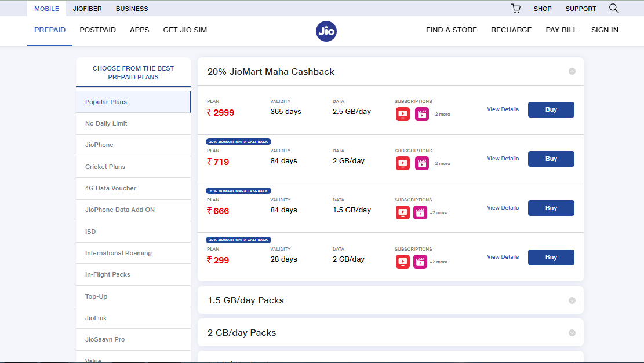Click pink subscription icon in ₹2999 plan
Viewport: 644px width, 363px height.
point(422,114)
